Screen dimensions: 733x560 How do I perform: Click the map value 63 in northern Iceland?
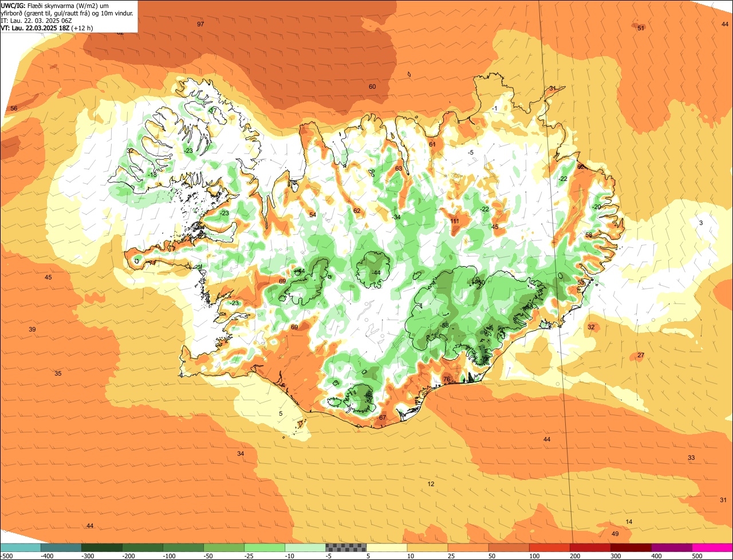(x=399, y=168)
